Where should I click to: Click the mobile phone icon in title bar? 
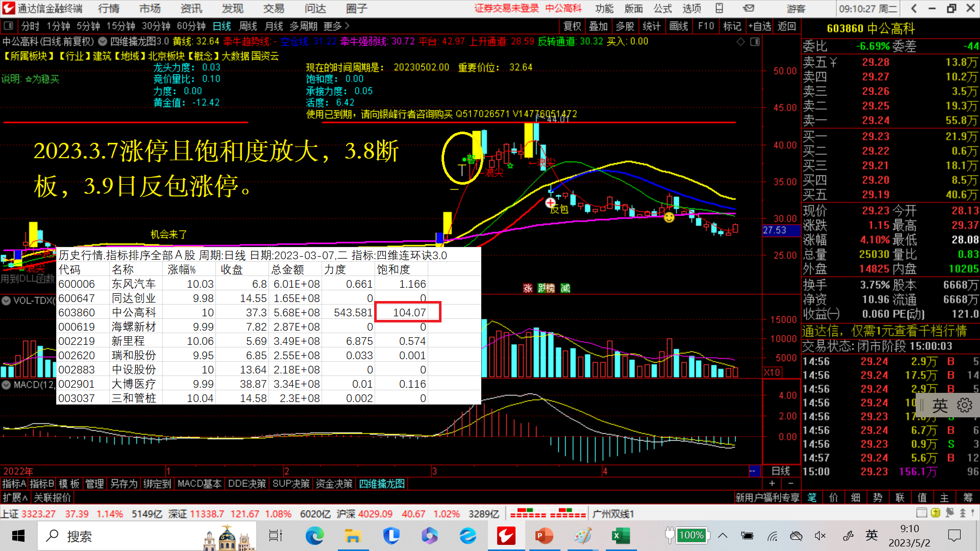point(719,8)
